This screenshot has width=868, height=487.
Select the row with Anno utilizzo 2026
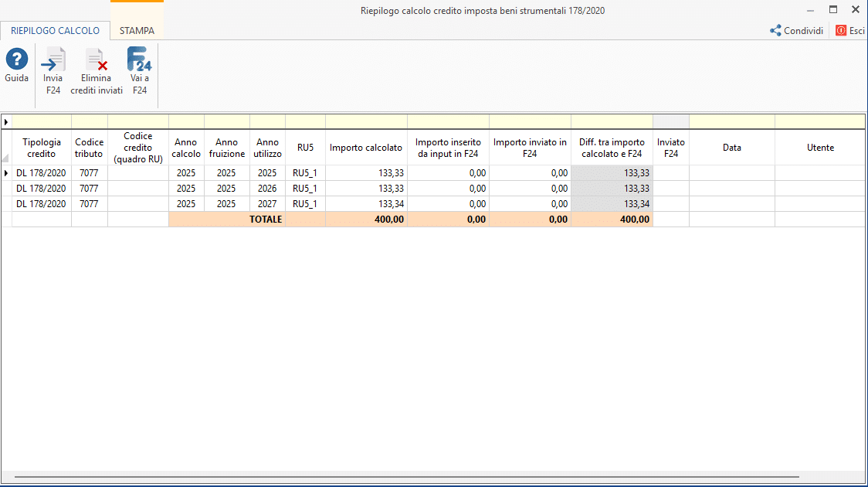[267, 189]
